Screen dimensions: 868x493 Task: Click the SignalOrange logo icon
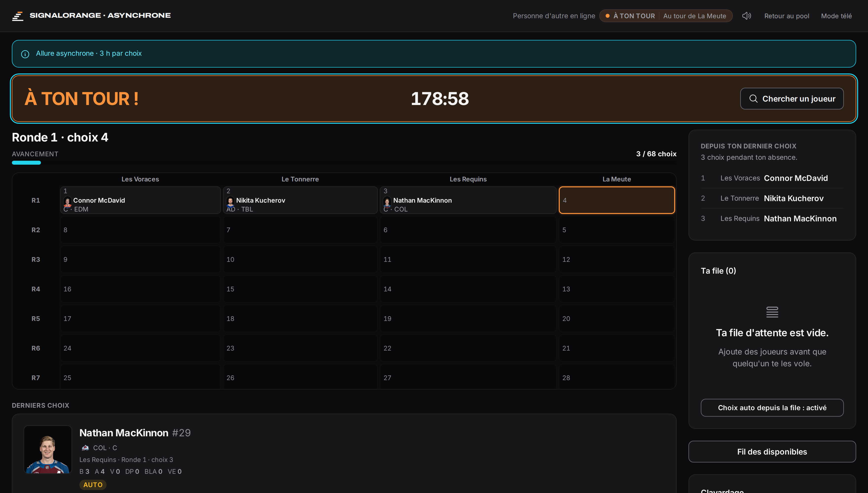click(18, 16)
